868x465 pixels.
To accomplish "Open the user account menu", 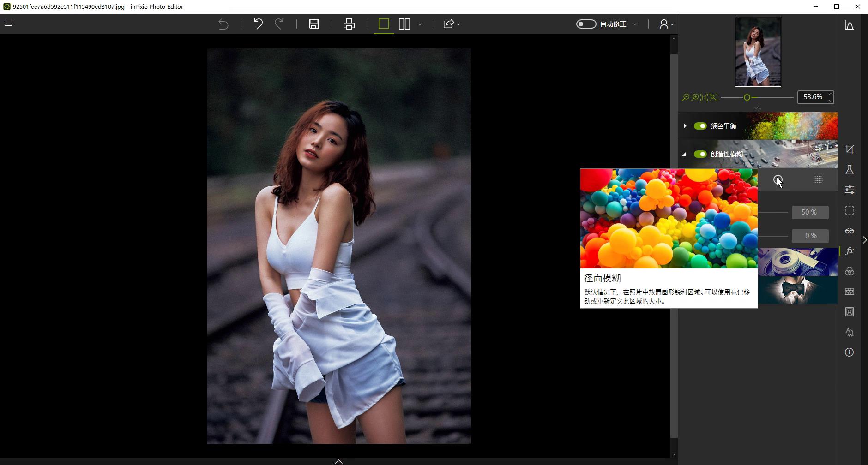I will [666, 24].
